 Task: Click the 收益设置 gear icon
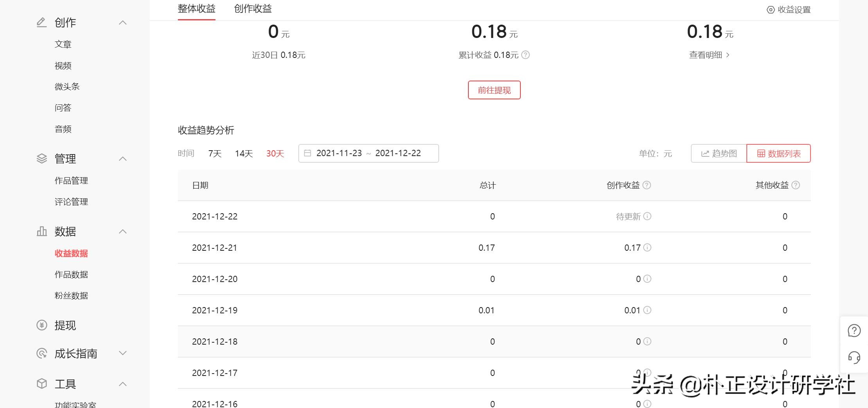(770, 10)
